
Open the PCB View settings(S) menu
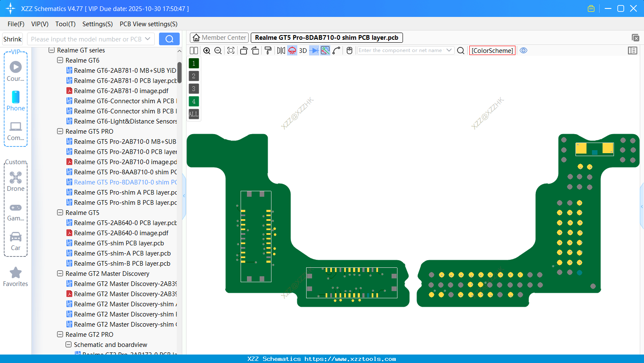[x=149, y=24]
